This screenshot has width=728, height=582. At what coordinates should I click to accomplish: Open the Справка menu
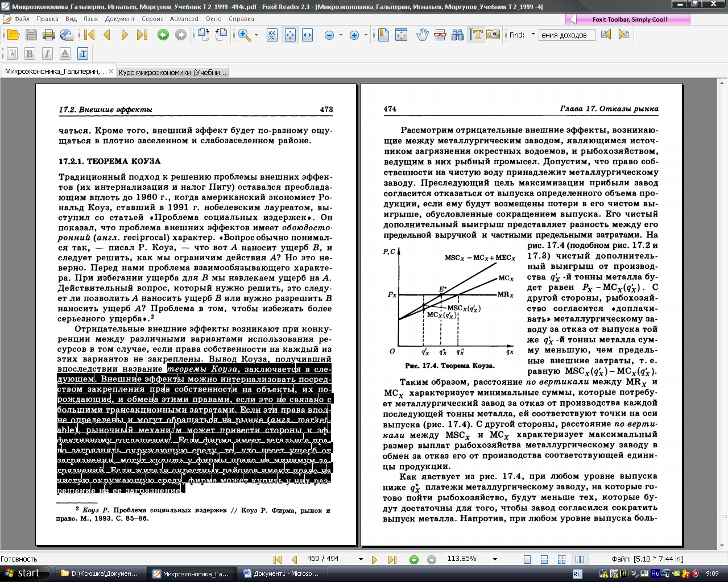click(x=241, y=19)
